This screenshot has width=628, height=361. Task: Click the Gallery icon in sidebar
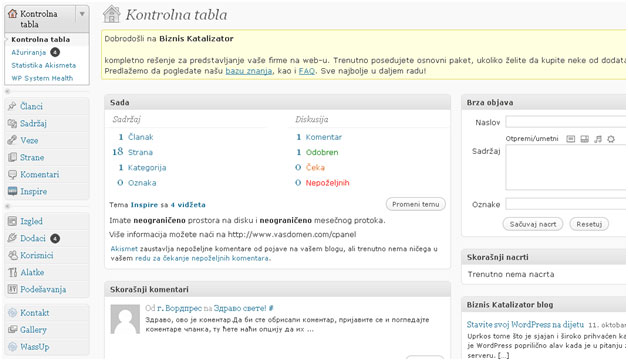point(12,330)
